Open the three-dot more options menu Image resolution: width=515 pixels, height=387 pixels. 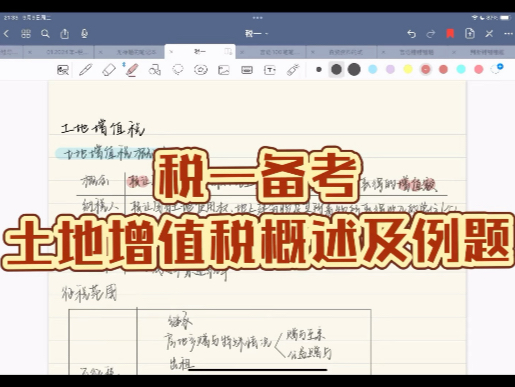click(508, 34)
